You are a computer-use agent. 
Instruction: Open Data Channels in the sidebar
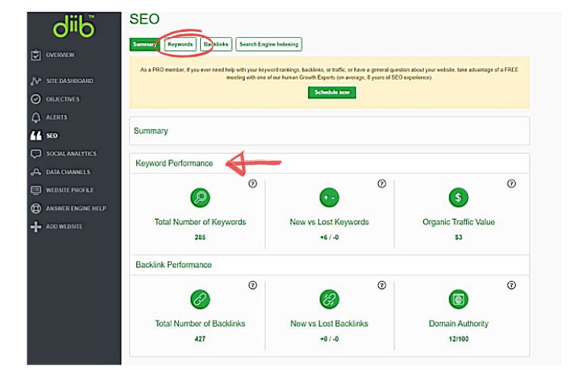click(68, 172)
